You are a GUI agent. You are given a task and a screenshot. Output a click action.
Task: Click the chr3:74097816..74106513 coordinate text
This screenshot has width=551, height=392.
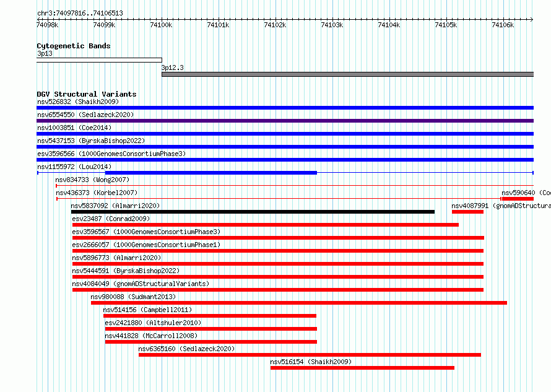tap(80, 14)
